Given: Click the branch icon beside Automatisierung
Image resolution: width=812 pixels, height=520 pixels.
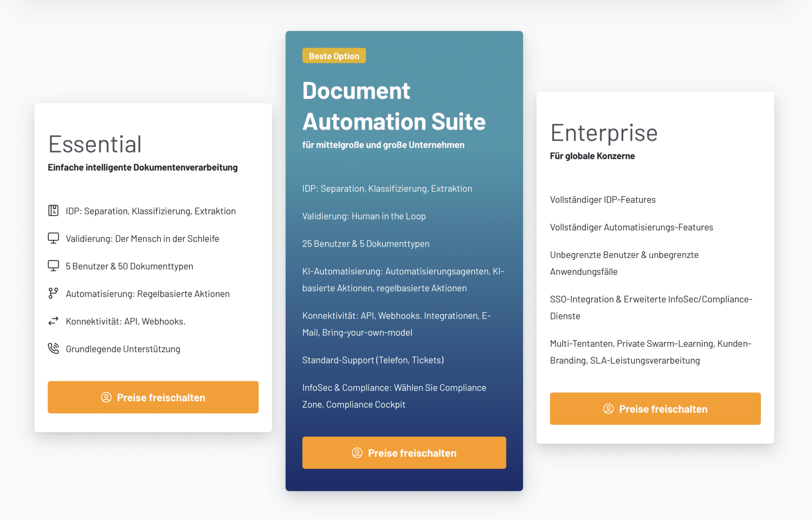Looking at the screenshot, I should [x=53, y=293].
